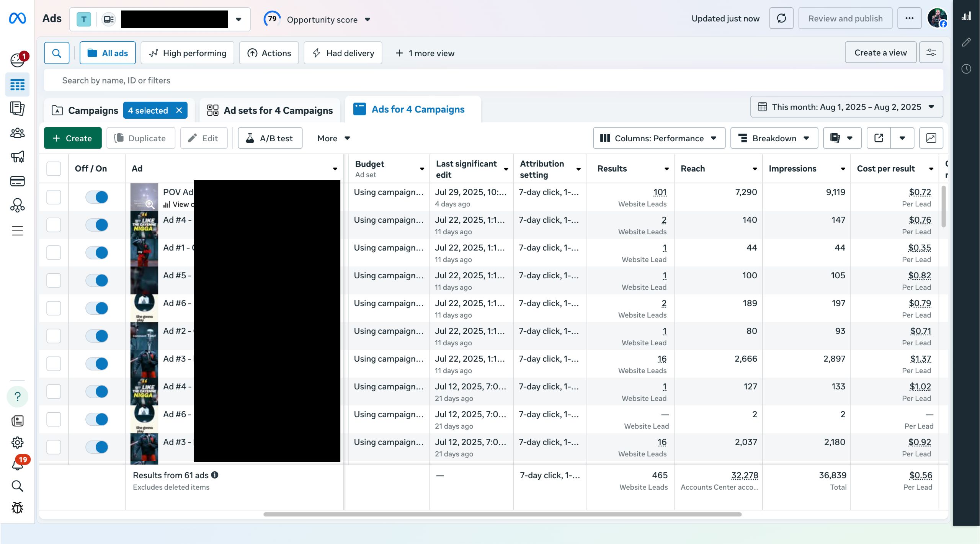Click sidebar search magnifier icon
This screenshot has width=980, height=544.
17,486
